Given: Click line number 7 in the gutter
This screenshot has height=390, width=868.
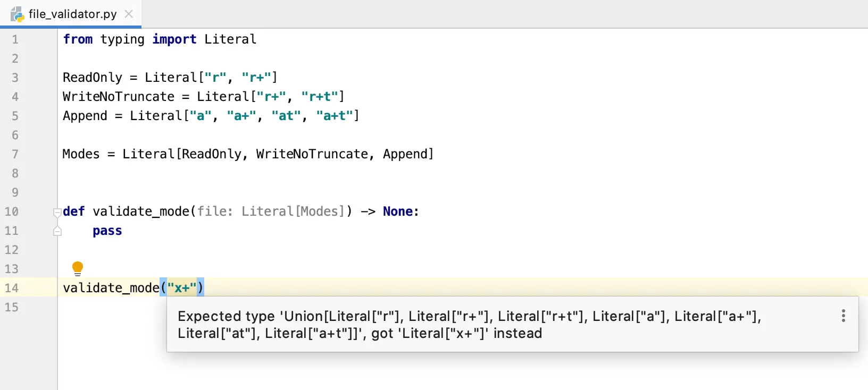Looking at the screenshot, I should coord(15,154).
